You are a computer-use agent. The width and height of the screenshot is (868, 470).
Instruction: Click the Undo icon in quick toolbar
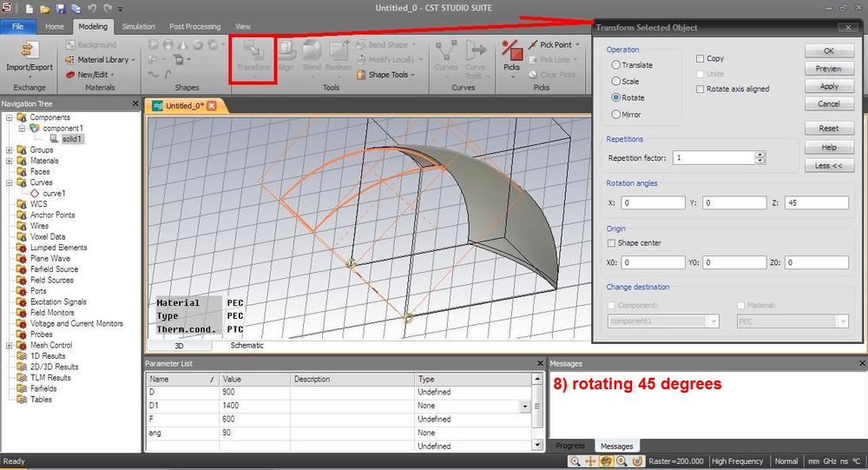point(93,9)
